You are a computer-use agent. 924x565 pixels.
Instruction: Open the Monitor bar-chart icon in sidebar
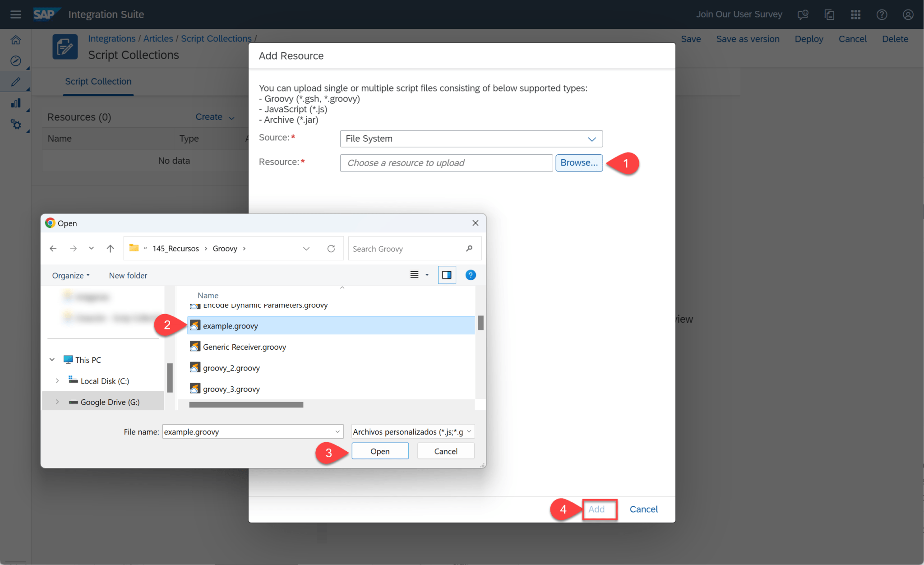tap(16, 103)
